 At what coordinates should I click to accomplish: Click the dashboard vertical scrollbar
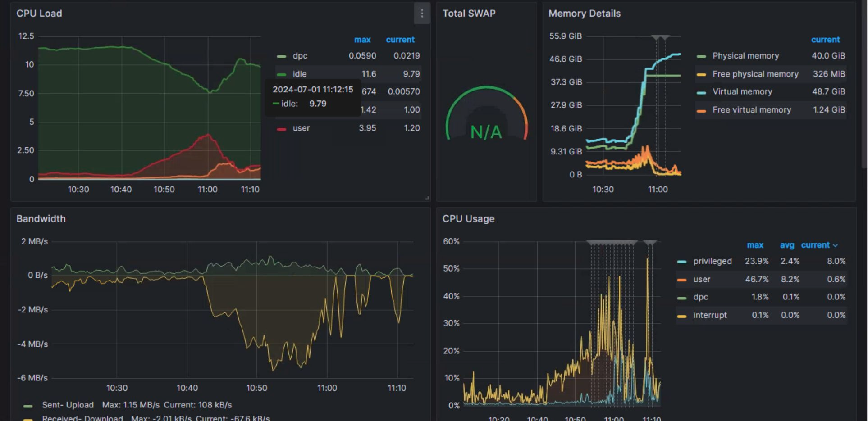coord(864,84)
